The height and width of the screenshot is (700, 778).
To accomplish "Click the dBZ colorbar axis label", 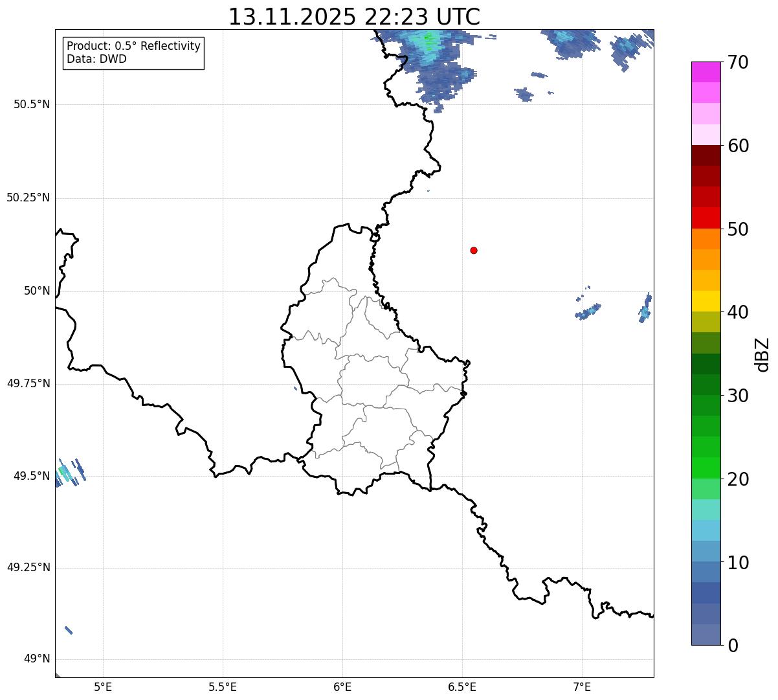I will point(762,354).
